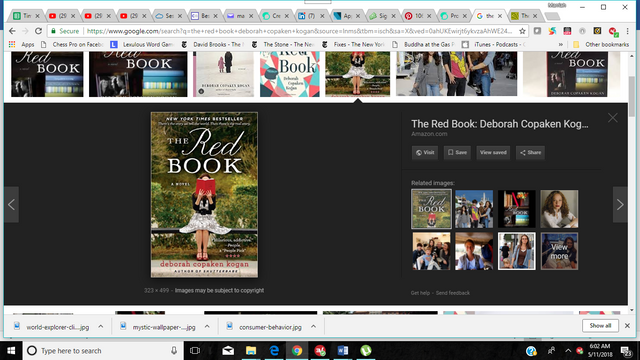
Task: Click the top-row Red Book geometric cover
Action: click(x=290, y=74)
